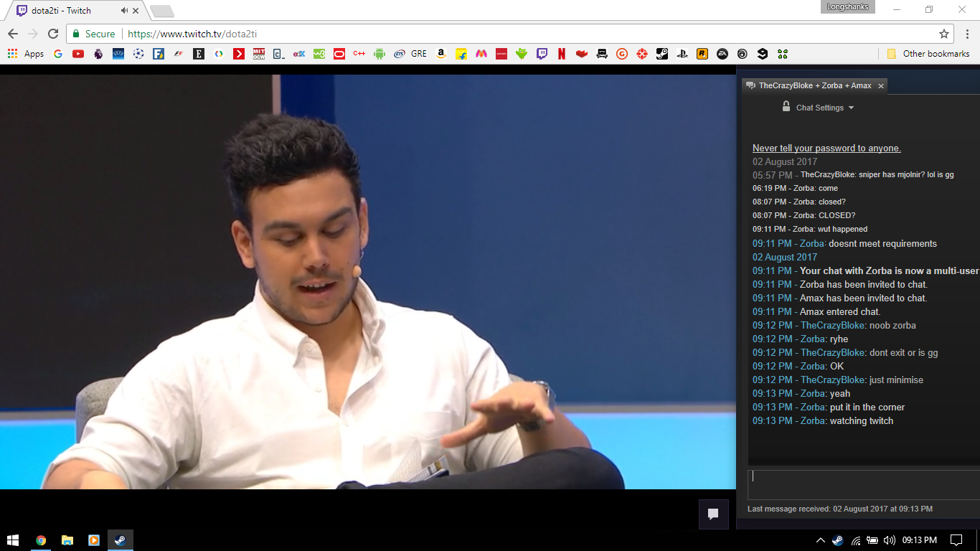
Task: Open the black E bookmark
Action: pos(199,54)
